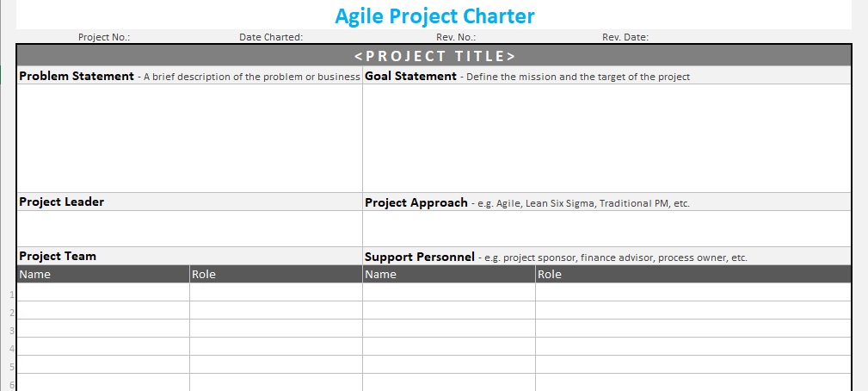This screenshot has height=391, width=868.
Task: Click the Problem Statement heading cell
Action: coord(189,76)
